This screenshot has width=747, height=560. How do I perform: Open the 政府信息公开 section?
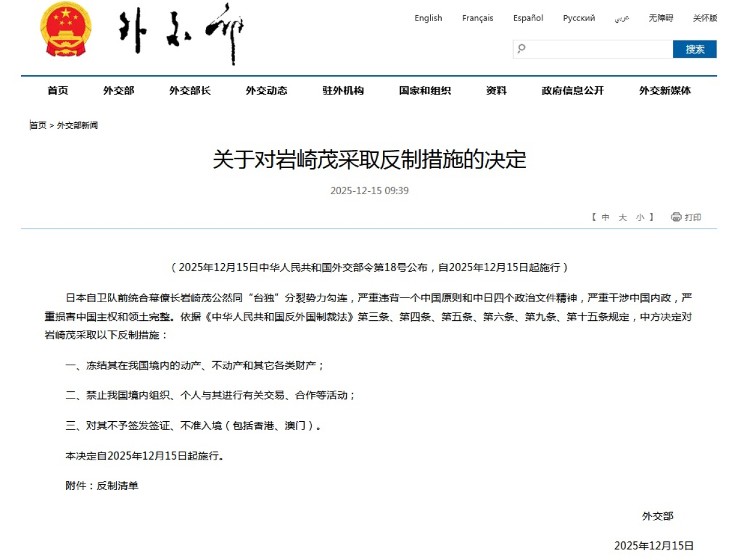[572, 90]
